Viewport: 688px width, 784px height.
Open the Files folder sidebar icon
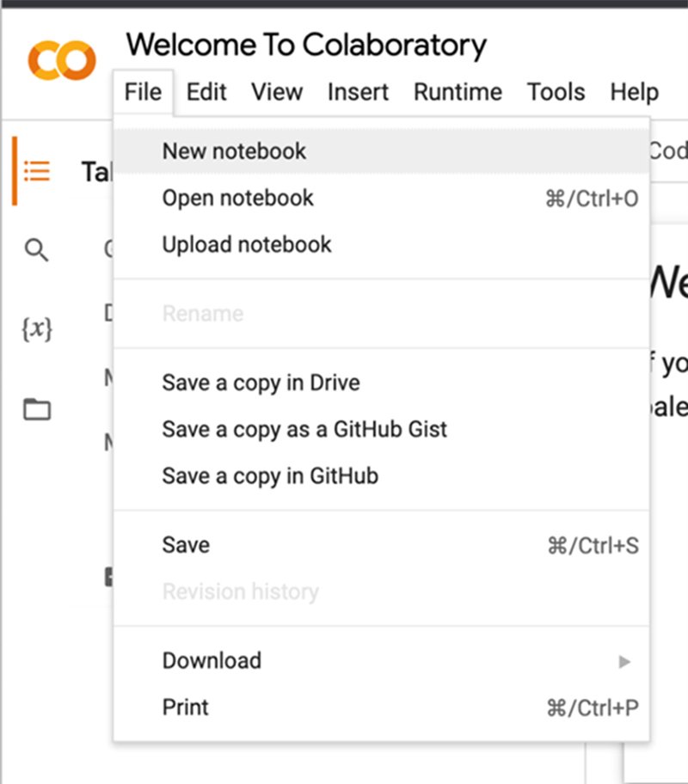(x=37, y=409)
